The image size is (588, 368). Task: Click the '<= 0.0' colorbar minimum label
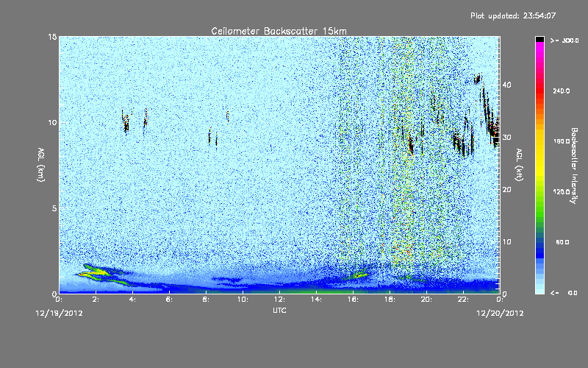click(564, 293)
